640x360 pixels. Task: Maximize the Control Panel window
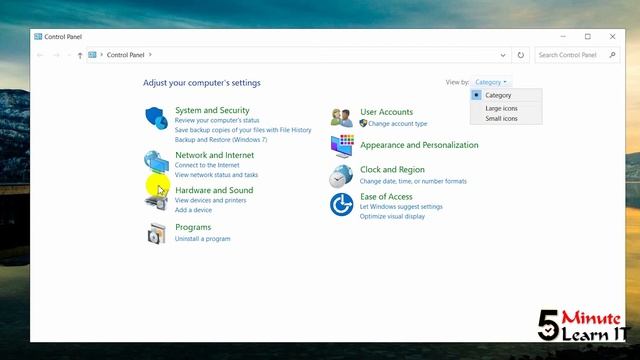pos(588,37)
